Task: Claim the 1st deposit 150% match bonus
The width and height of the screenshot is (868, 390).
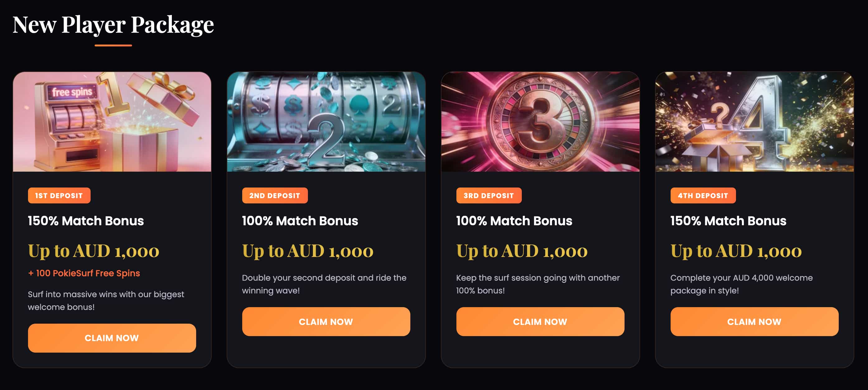Action: click(x=111, y=338)
